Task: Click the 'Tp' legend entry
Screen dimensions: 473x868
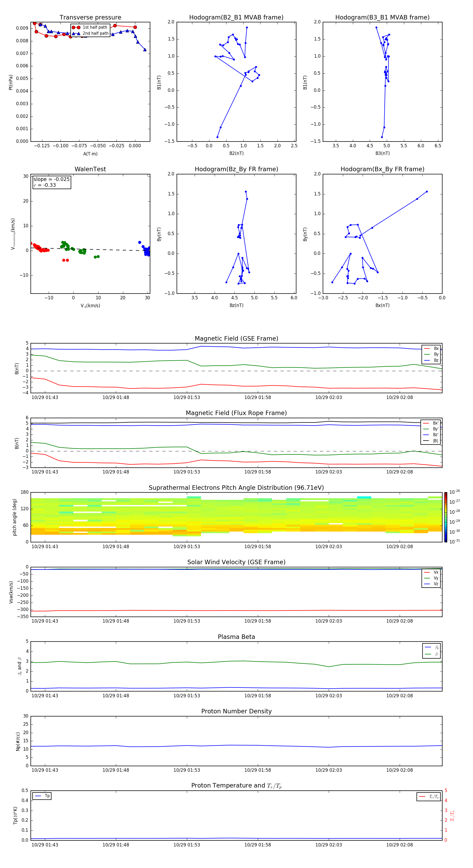Action: click(42, 796)
